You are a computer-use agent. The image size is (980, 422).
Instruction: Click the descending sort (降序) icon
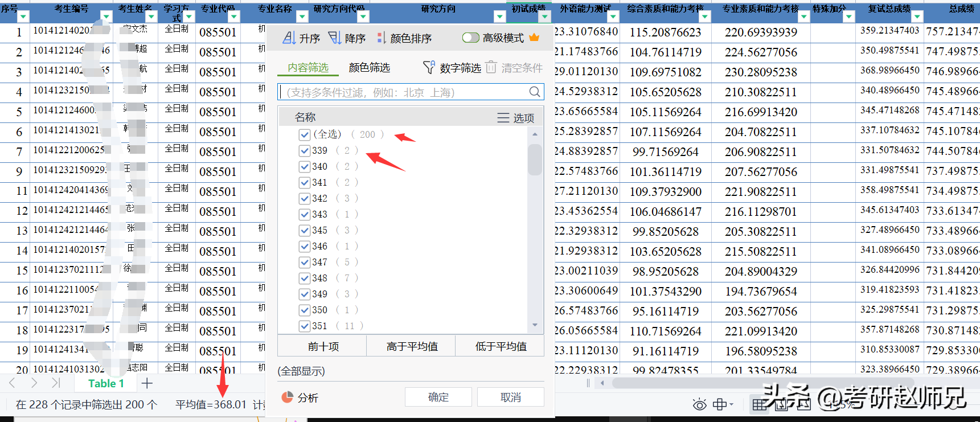coord(335,38)
